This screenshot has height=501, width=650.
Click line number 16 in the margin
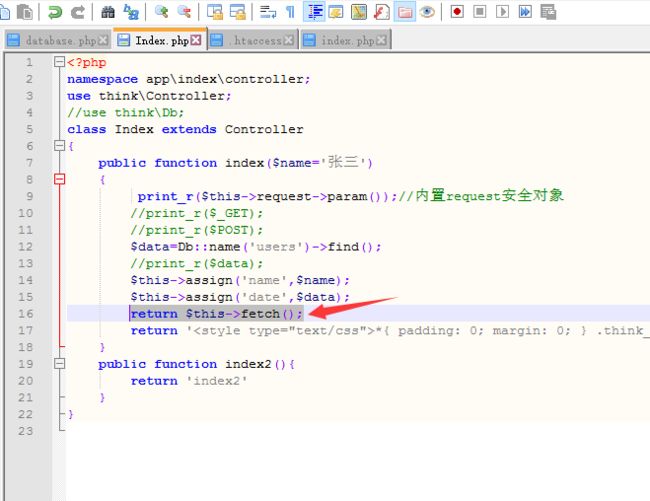coord(25,314)
